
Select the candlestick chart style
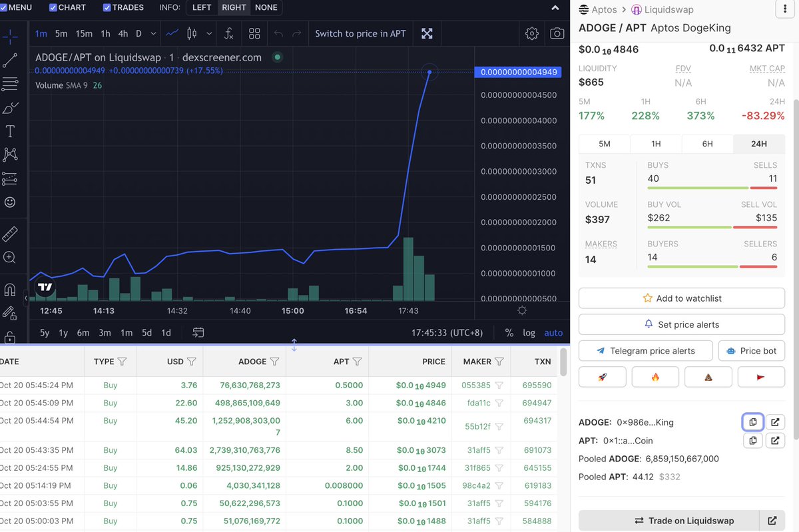coord(192,33)
